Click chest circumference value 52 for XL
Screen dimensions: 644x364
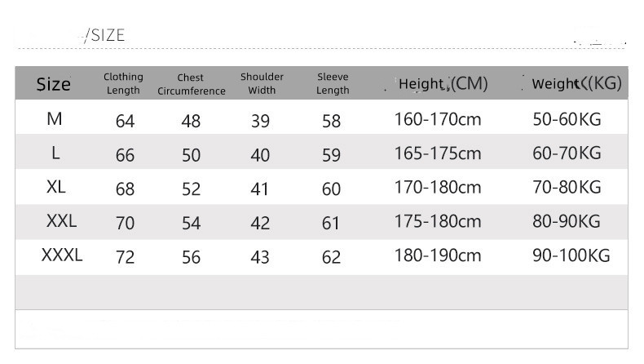(191, 189)
